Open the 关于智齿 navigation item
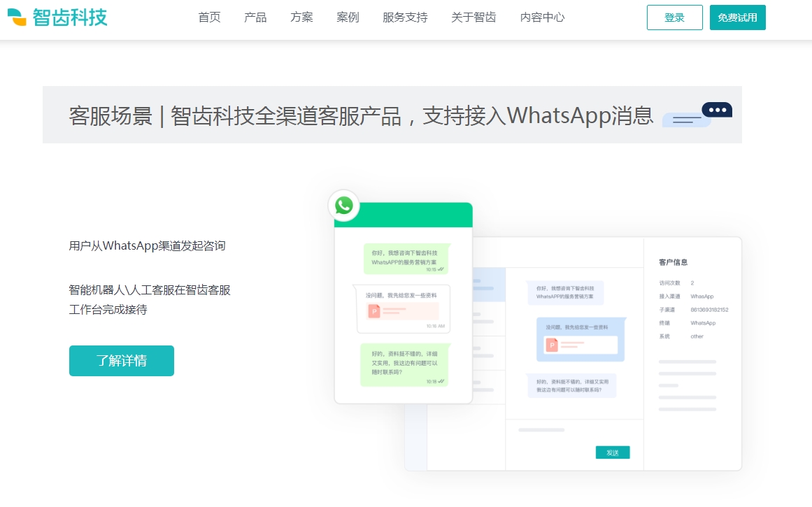Image resolution: width=812 pixels, height=507 pixels. pos(473,17)
